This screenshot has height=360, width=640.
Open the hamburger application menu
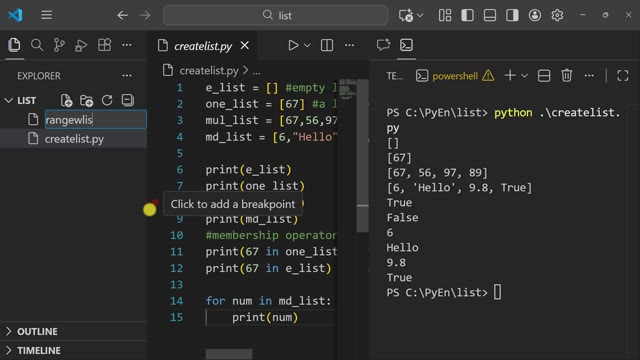click(x=47, y=15)
